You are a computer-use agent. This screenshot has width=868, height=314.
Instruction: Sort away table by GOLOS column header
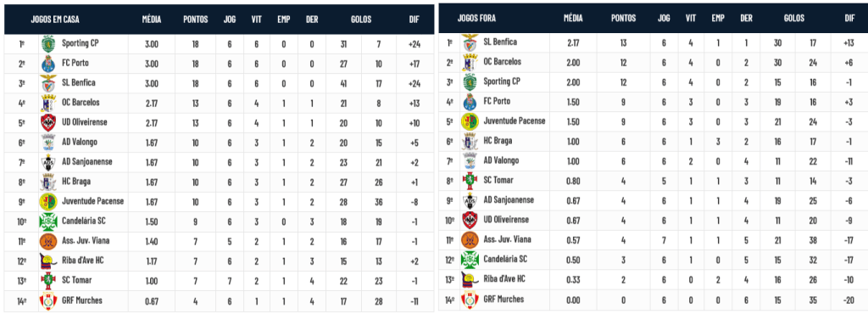(793, 19)
